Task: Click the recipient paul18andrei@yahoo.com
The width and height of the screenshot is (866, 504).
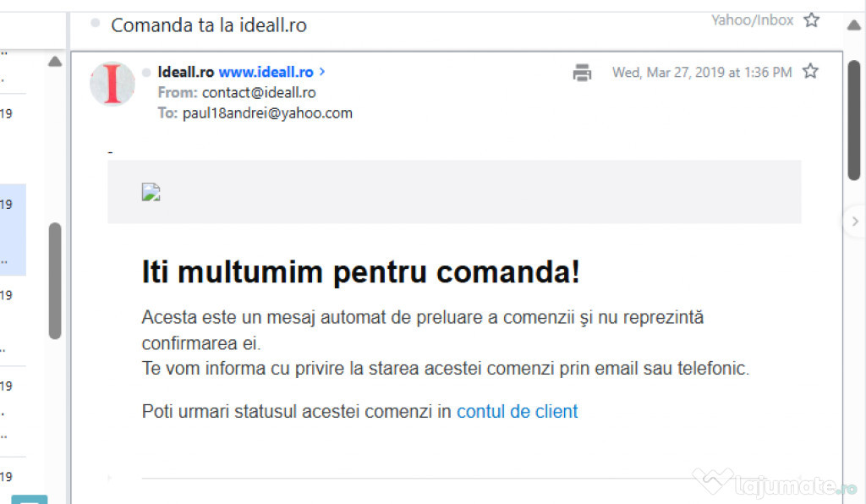Action: pos(267,113)
